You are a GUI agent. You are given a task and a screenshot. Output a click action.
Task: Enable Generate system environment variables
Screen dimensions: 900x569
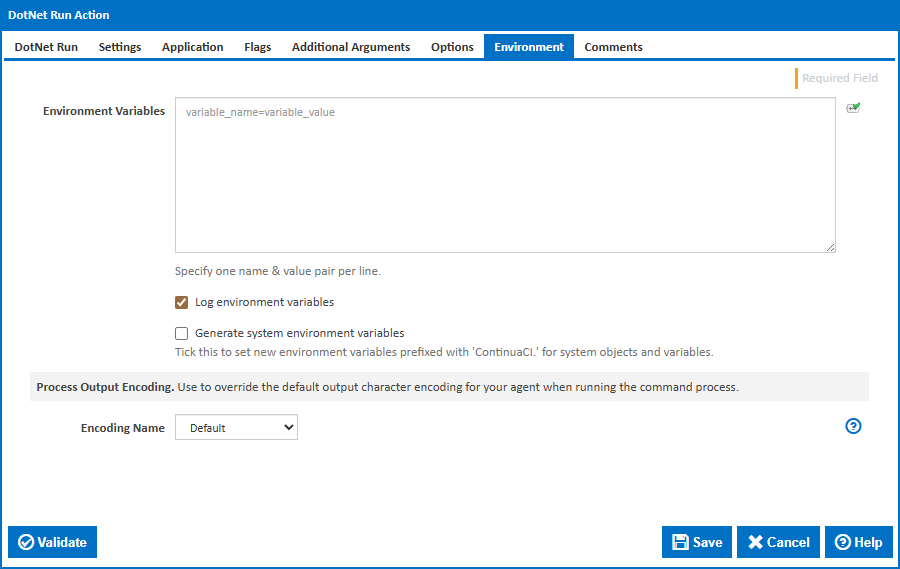(x=181, y=334)
